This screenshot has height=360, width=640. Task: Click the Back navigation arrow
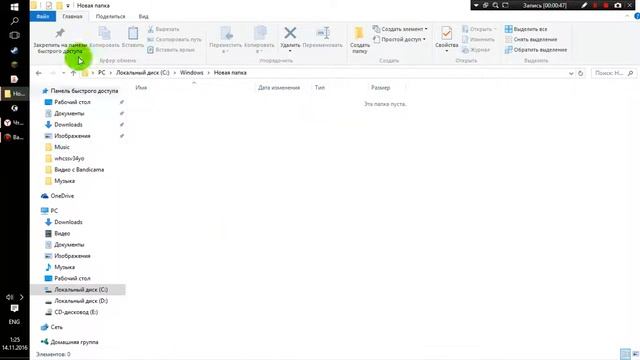point(39,73)
